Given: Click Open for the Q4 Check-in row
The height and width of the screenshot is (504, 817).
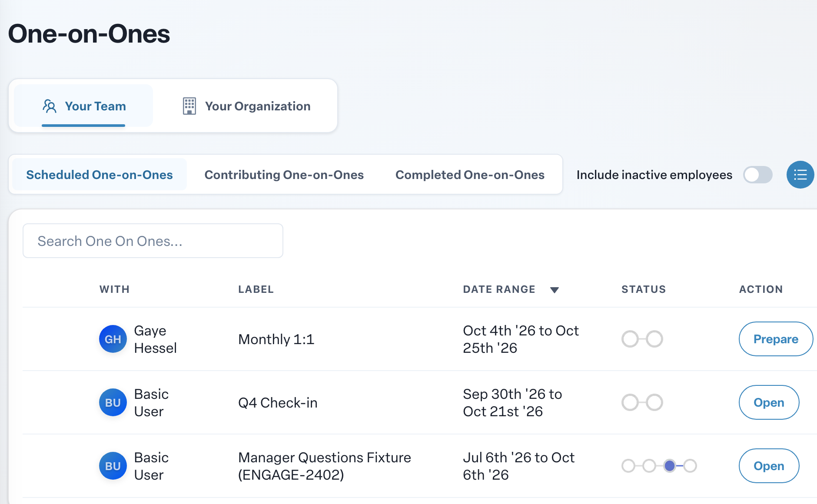Looking at the screenshot, I should coord(769,402).
